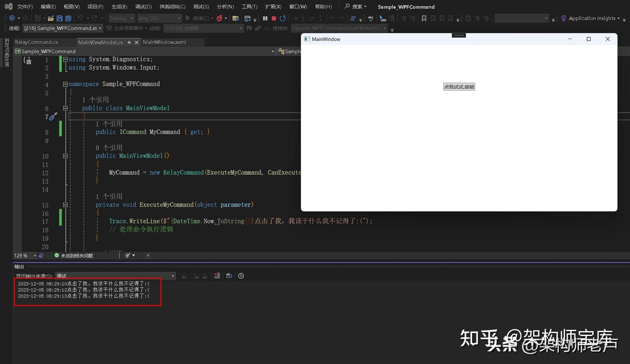Click the Visual Studio logo icon
This screenshot has height=364, width=630.
pyautogui.click(x=9, y=7)
